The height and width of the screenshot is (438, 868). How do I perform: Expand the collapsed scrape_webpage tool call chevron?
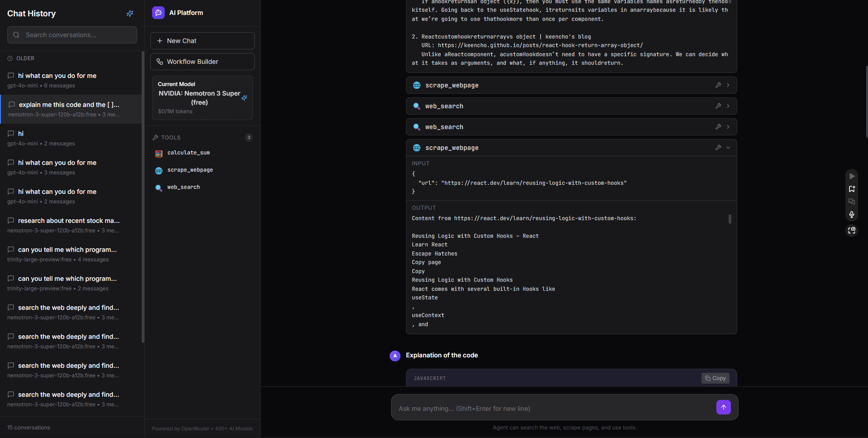click(728, 85)
